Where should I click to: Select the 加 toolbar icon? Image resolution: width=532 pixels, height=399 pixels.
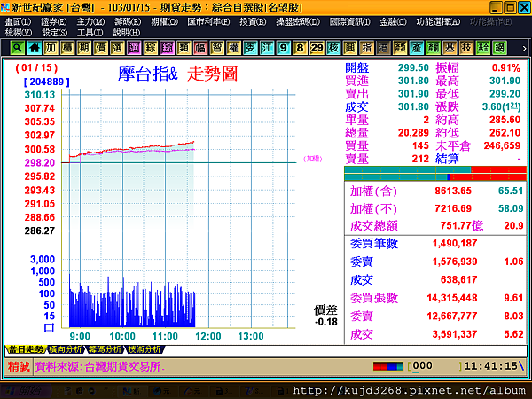tap(51, 48)
